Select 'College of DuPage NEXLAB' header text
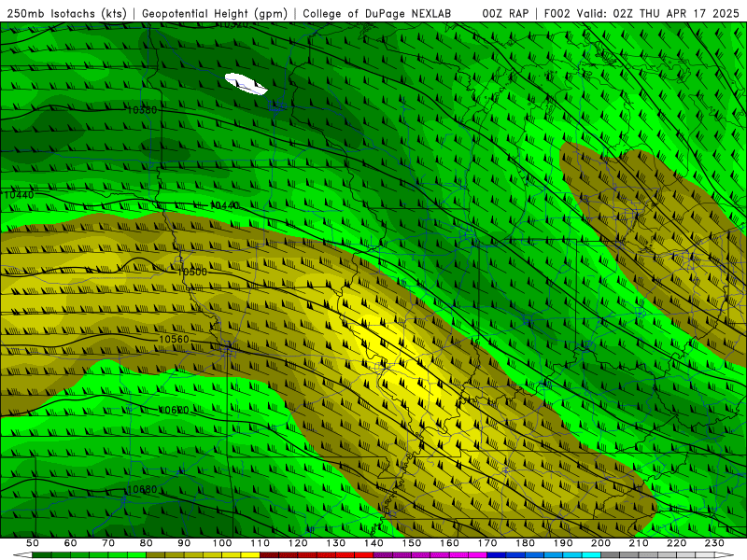 [376, 14]
